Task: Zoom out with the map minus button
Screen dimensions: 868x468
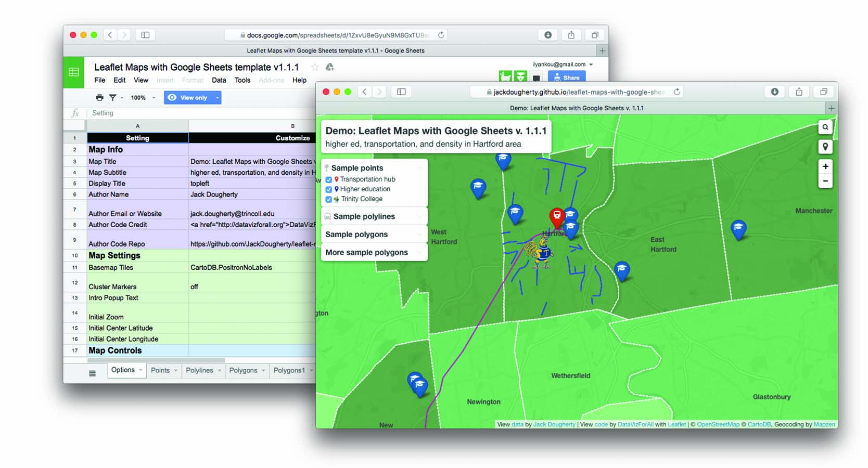Action: tap(825, 181)
